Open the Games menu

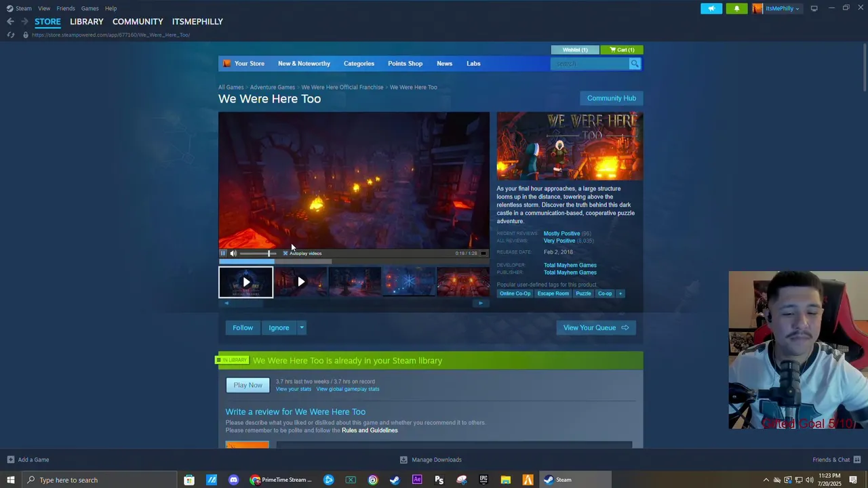point(90,8)
